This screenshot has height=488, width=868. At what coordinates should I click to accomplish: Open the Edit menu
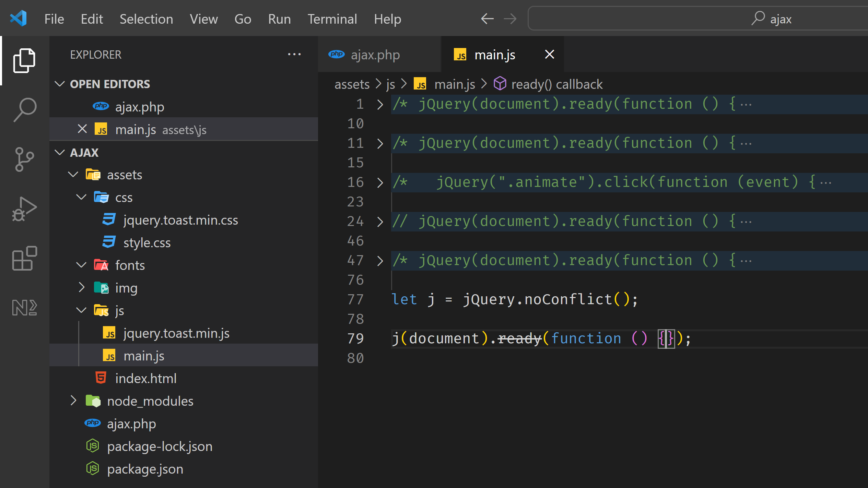(x=92, y=19)
